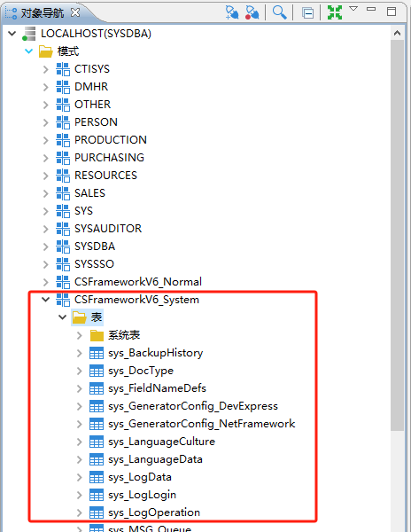Select the SYSAUDITOR schema label

pyautogui.click(x=108, y=229)
